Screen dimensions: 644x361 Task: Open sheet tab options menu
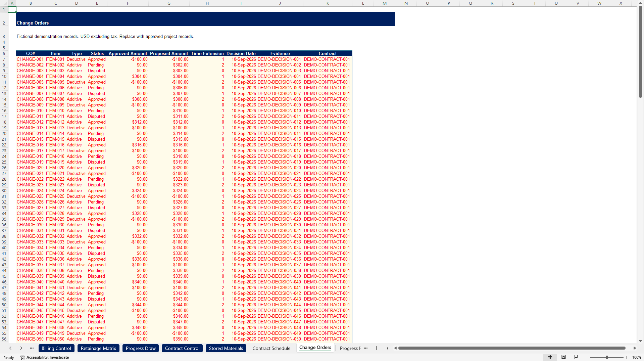pyautogui.click(x=387, y=348)
